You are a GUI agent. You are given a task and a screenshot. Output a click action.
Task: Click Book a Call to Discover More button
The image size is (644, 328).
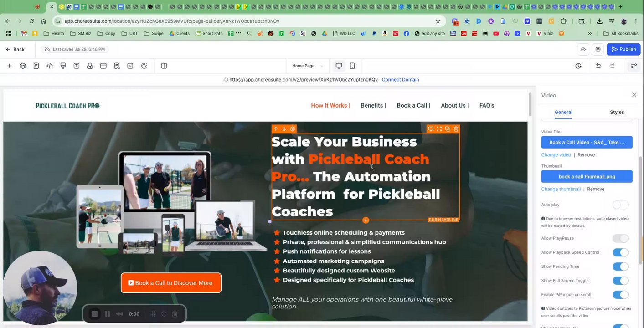coord(171,283)
